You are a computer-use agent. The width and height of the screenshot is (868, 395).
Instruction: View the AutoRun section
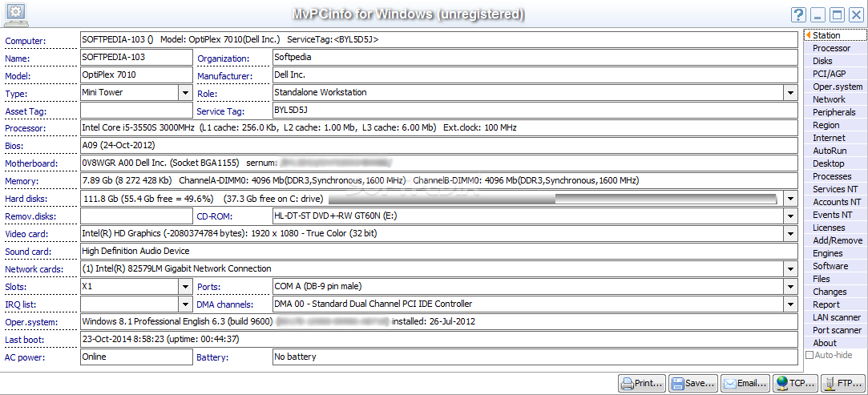click(x=835, y=151)
